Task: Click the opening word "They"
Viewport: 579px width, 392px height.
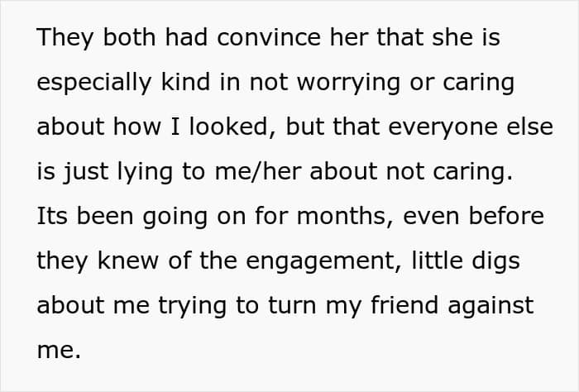Action: click(x=65, y=39)
